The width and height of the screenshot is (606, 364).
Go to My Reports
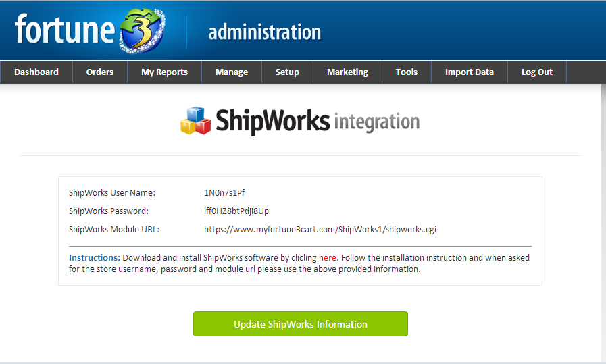164,72
